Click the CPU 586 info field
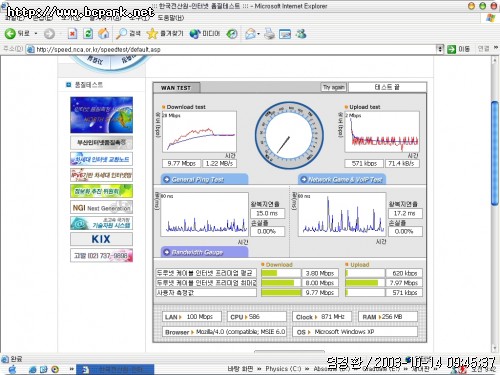 (257, 317)
